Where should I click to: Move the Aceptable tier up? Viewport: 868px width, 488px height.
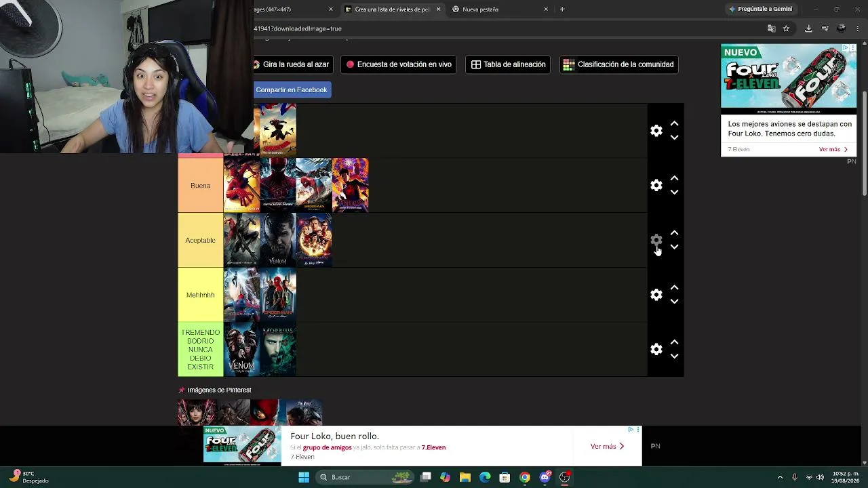pyautogui.click(x=674, y=233)
